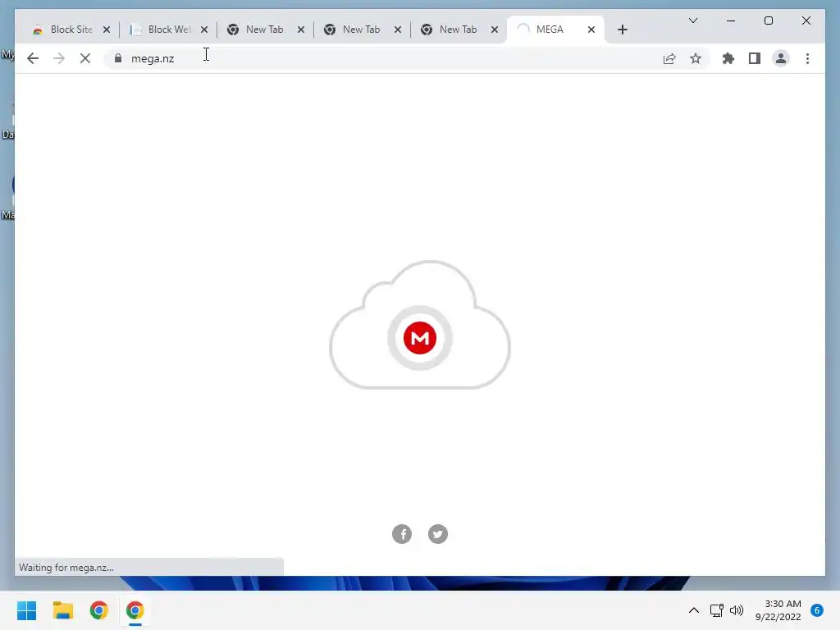Toggle the Chrome side panel
The height and width of the screenshot is (630, 840).
tap(755, 58)
